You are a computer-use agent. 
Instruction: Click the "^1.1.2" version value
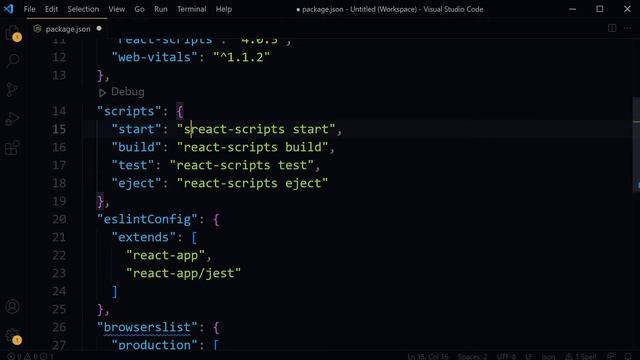coord(242,57)
